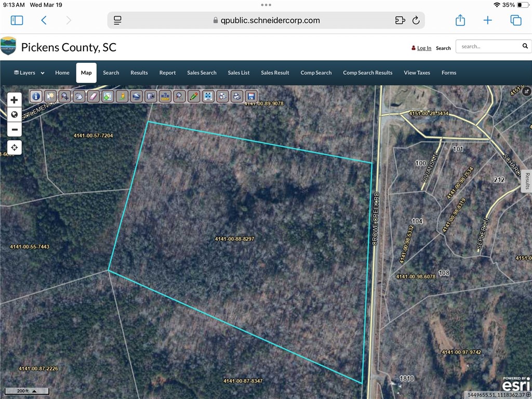The image size is (532, 399).
Task: Open the Layers dropdown
Action: [28, 73]
